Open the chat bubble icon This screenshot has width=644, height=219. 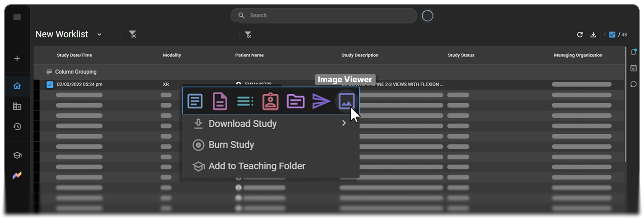pyautogui.click(x=633, y=84)
